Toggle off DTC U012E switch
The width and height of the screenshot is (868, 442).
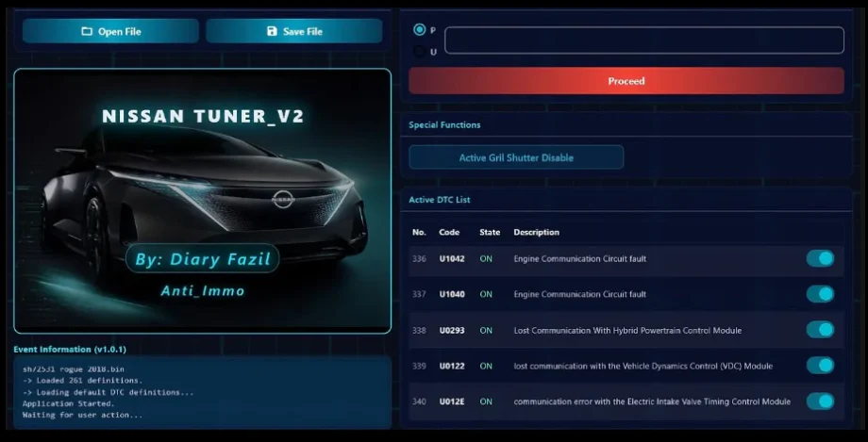click(x=820, y=401)
